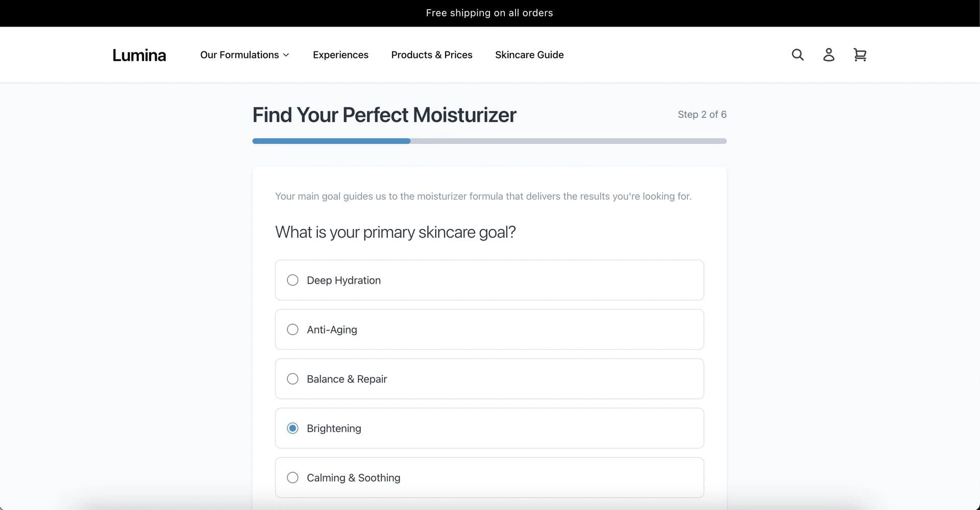View the shopping cart icon

coord(860,55)
